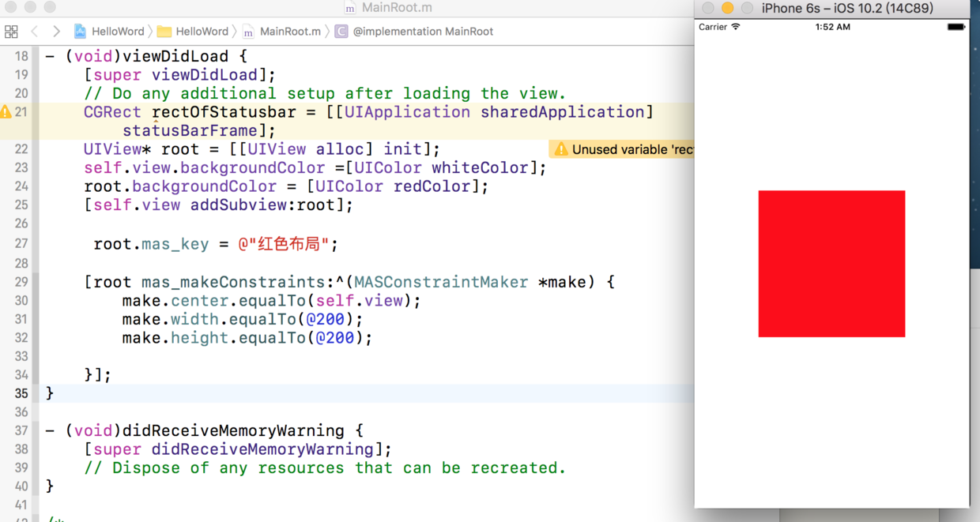Click the Carrier label in simulator
Viewport: 980px width, 522px height.
click(713, 27)
